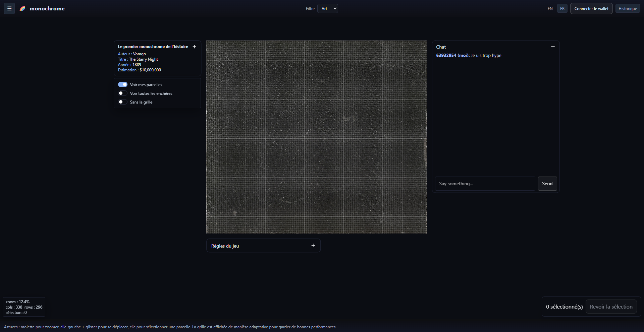Turn on Sans la grille
The width and height of the screenshot is (644, 332).
pos(123,102)
